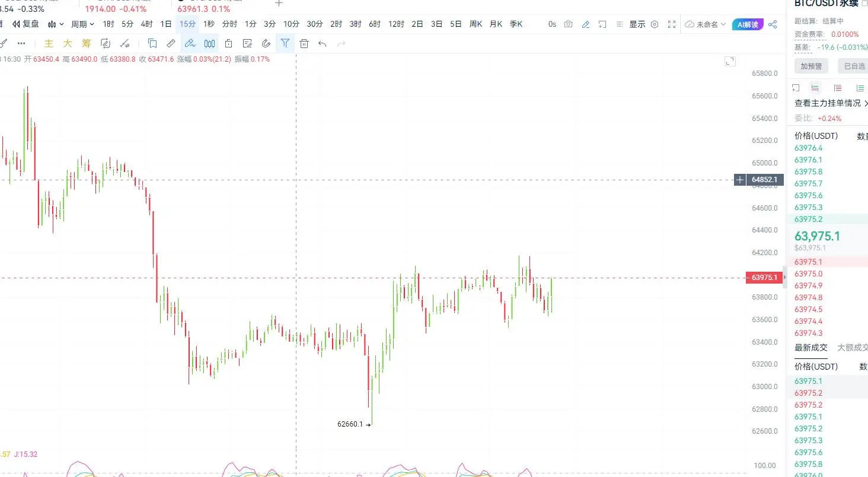Switch to the 1秒 timeframe
The height and width of the screenshot is (477, 868).
(x=209, y=24)
